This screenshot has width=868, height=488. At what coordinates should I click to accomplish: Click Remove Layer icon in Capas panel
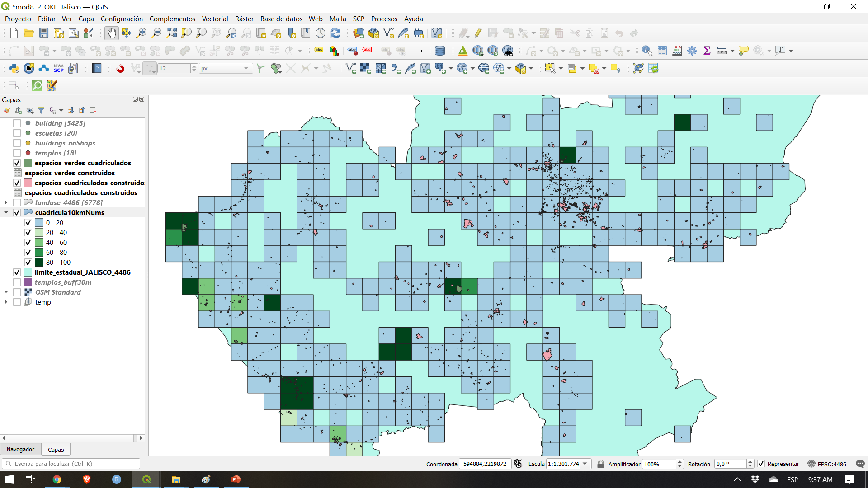tap(93, 110)
